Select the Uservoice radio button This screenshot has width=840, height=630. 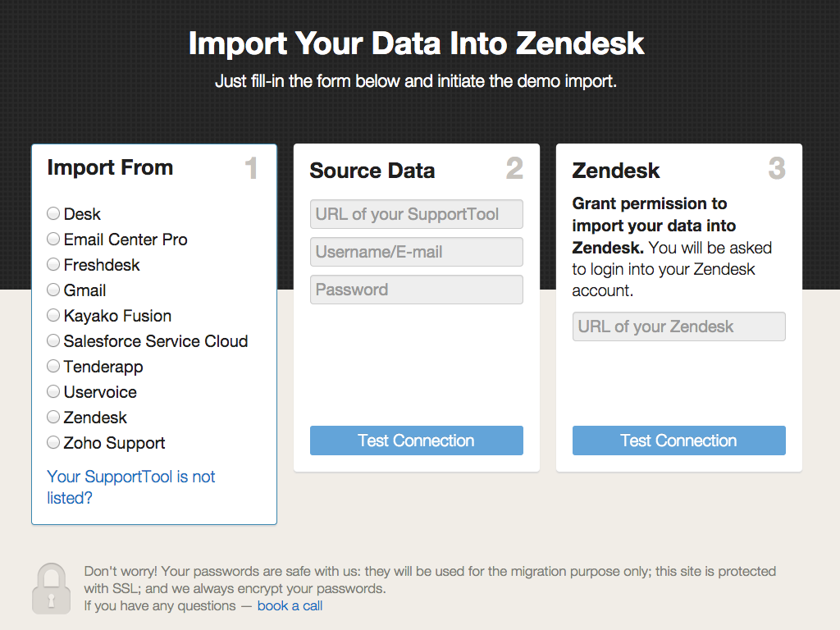(x=53, y=391)
